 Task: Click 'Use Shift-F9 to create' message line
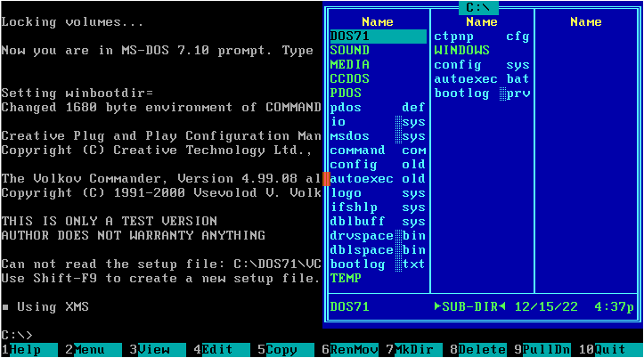(161, 279)
